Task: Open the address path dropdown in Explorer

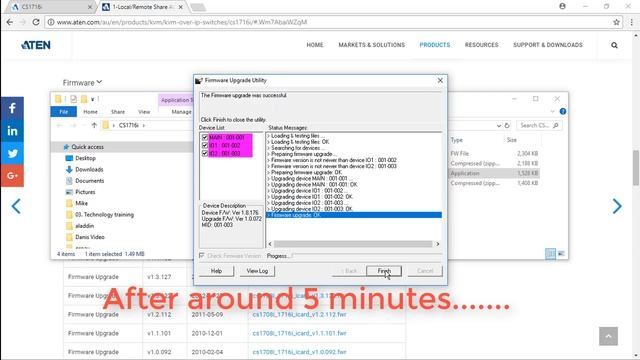Action: pyautogui.click(x=499, y=126)
